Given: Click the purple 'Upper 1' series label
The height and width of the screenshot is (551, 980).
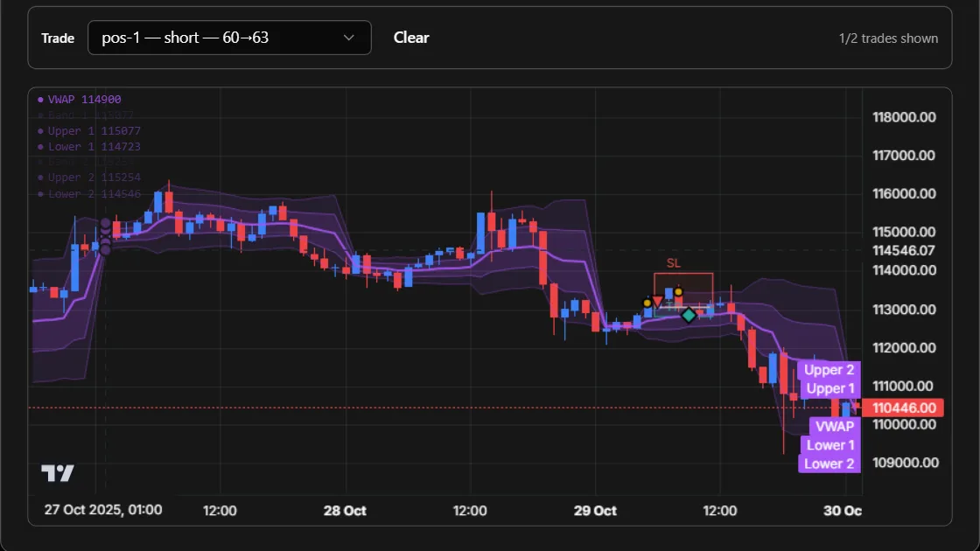Looking at the screenshot, I should pos(830,388).
